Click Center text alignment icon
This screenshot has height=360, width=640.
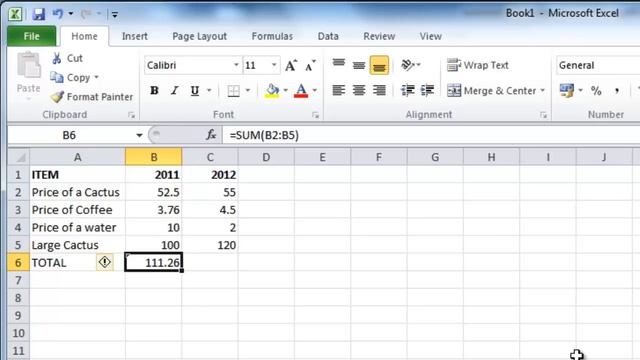point(359,90)
